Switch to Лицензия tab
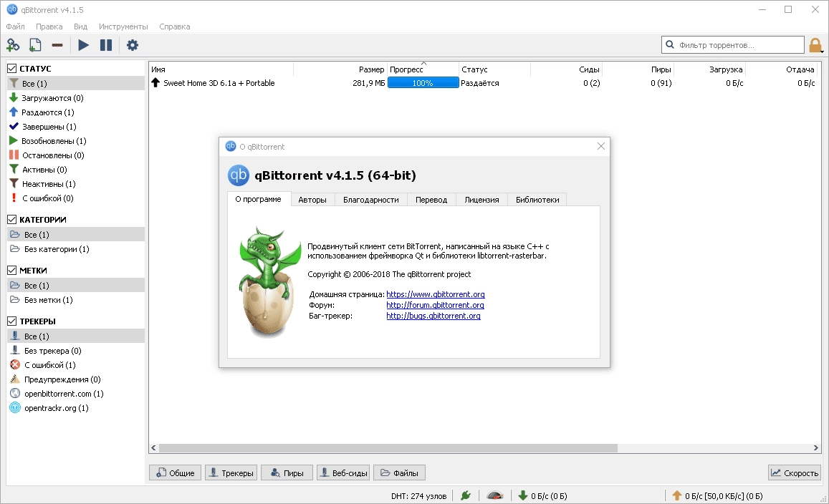Screen dimensions: 829x504 481,200
